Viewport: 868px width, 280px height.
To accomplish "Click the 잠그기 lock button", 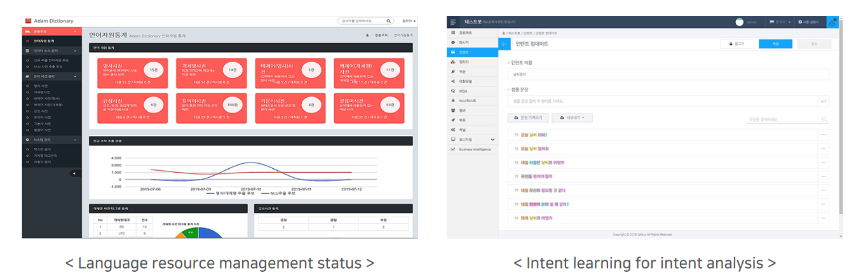I will (736, 44).
